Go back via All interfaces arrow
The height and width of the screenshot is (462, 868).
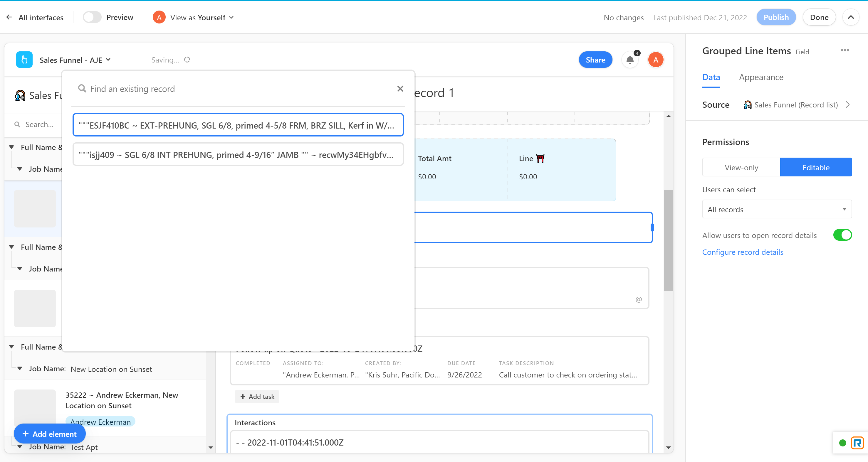pos(9,17)
